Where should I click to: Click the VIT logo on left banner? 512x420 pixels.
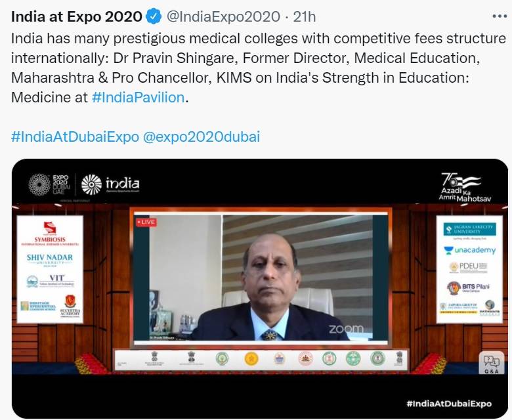(x=51, y=281)
